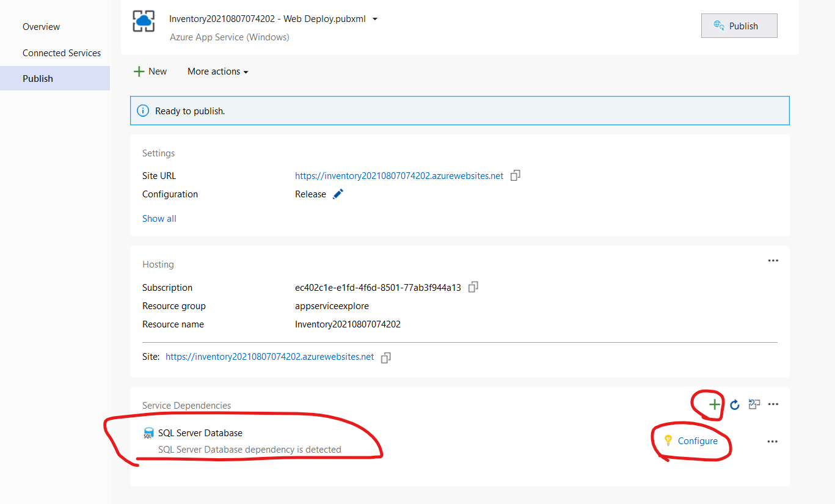Viewport: 835px width, 504px height.
Task: Click the Azure App Service cloud icon
Action: point(144,21)
